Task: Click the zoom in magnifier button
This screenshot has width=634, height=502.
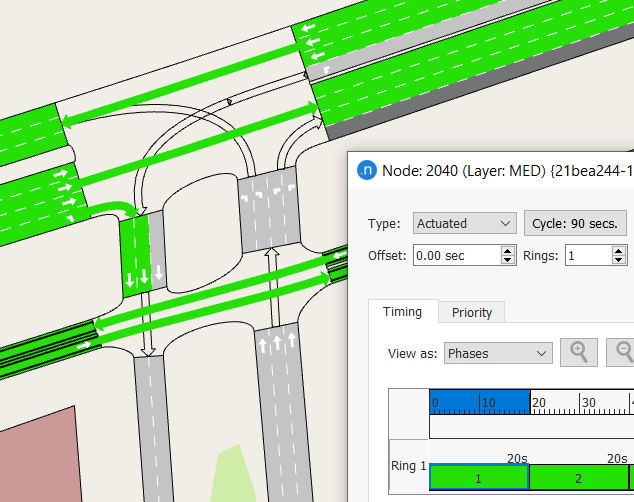Action: [579, 353]
